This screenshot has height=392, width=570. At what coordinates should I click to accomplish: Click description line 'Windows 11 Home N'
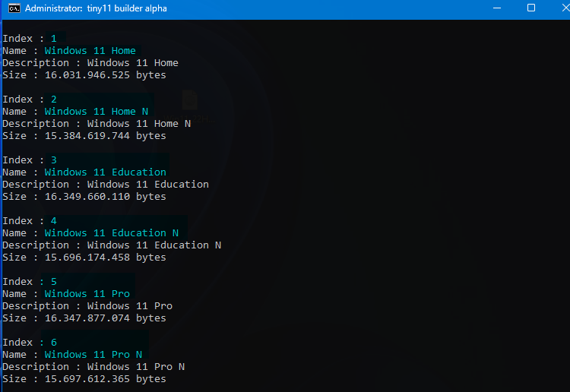(x=97, y=124)
